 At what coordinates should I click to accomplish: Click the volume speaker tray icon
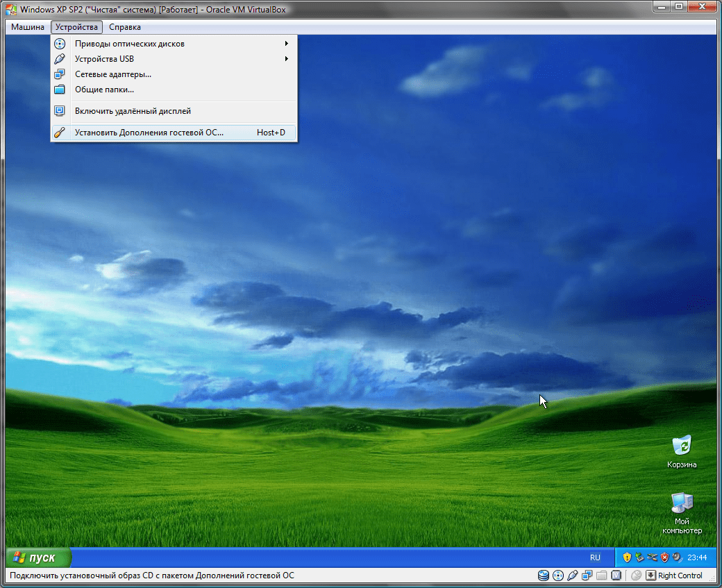676,557
